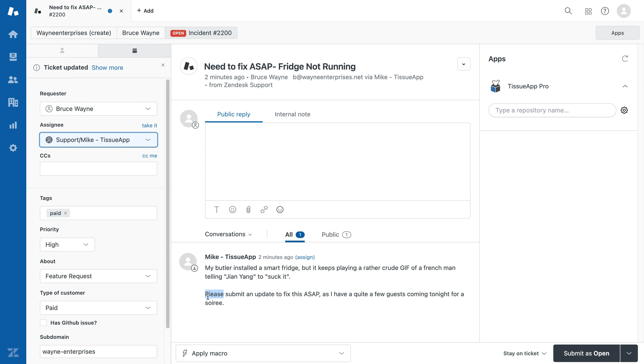The image size is (644, 364).
Task: Open the Reporting bar chart icon
Action: (13, 125)
